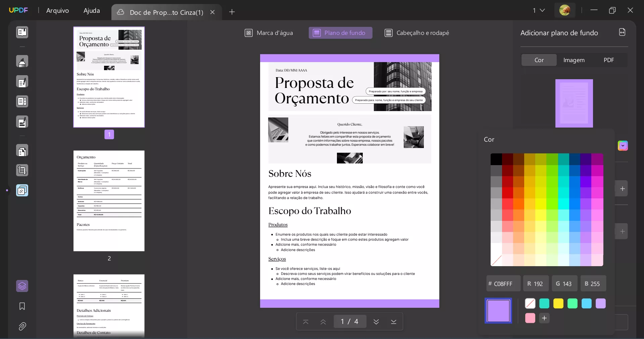644x339 pixels.
Task: Collapse the color picker popup via purple chevron
Action: 623,146
